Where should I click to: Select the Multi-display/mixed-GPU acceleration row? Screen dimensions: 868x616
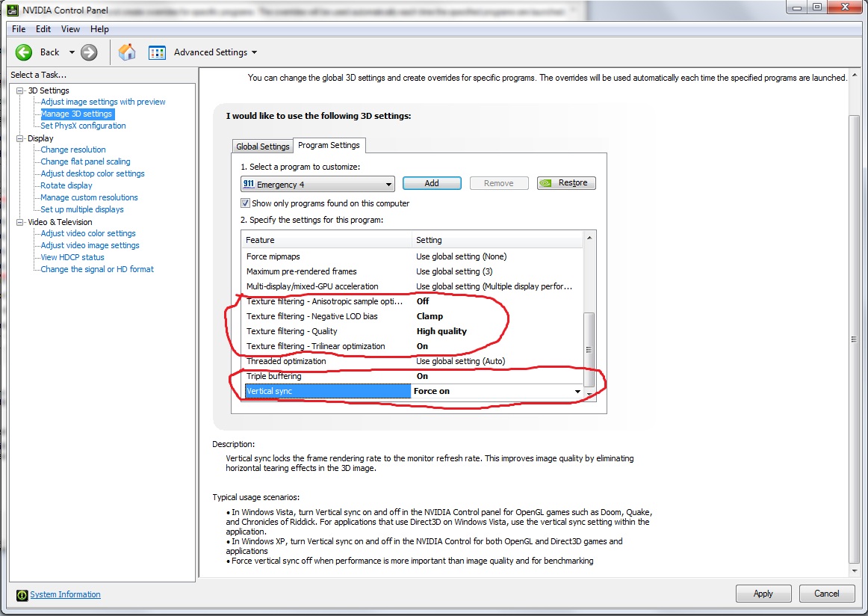click(412, 286)
